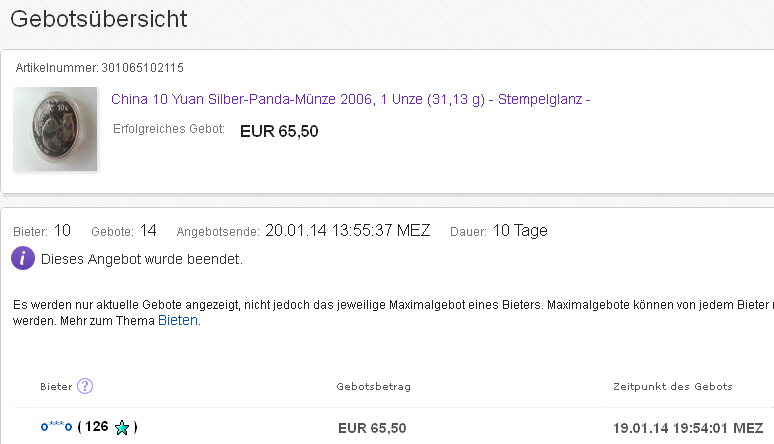The width and height of the screenshot is (774, 444).
Task: Click the bid row amount EUR 65,50
Action: [372, 428]
